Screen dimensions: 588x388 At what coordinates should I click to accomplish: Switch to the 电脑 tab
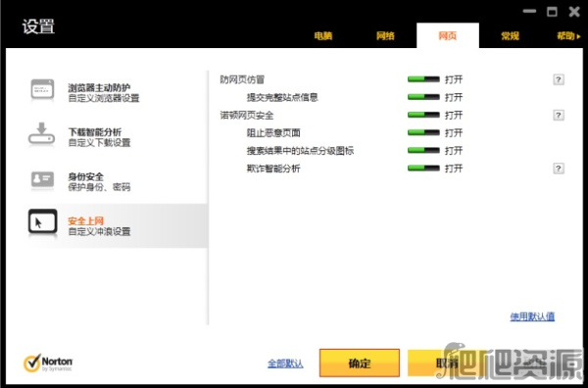pos(323,36)
